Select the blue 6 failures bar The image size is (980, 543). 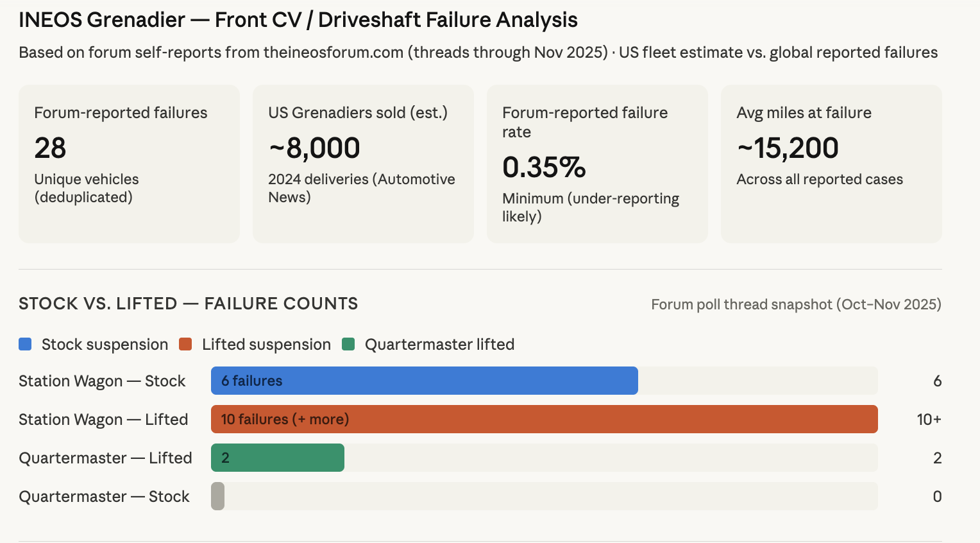424,381
